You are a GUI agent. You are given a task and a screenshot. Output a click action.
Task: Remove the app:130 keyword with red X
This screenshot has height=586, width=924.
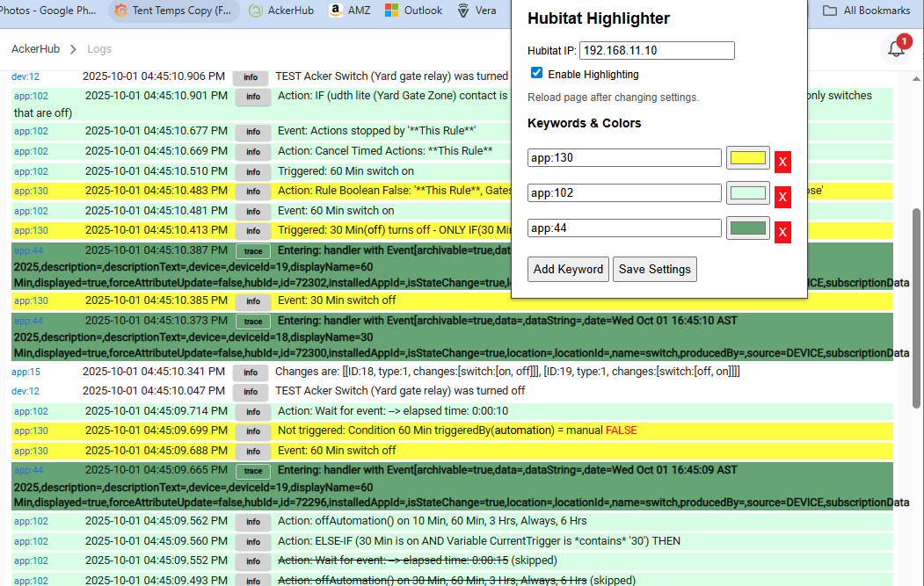[782, 163]
